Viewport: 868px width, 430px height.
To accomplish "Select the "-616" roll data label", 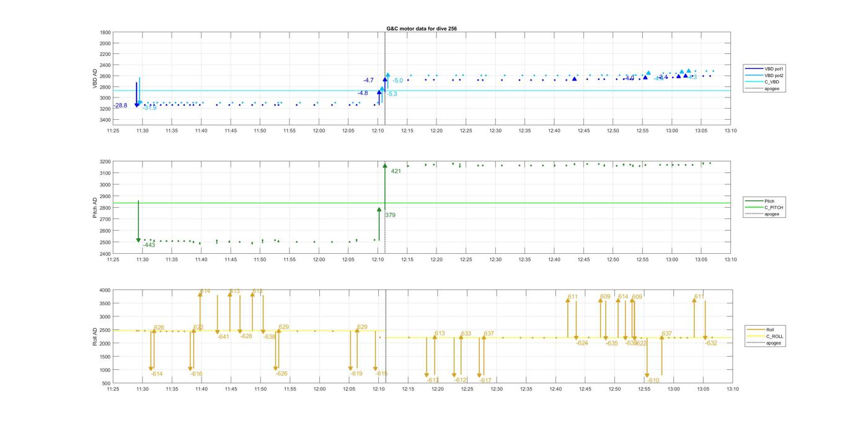I will click(x=197, y=374).
